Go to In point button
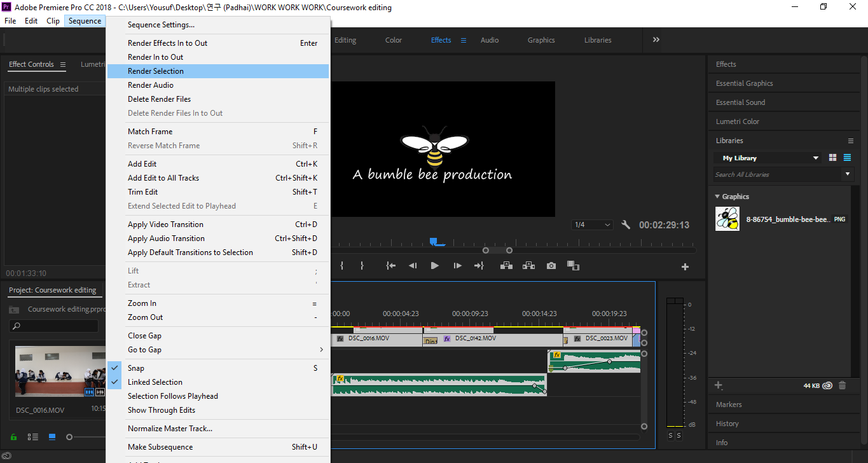The image size is (868, 463). pos(391,266)
